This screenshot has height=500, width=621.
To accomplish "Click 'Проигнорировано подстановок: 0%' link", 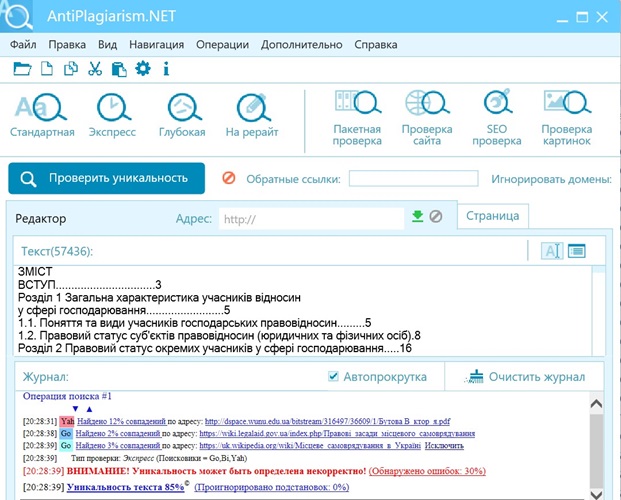I will [x=272, y=487].
